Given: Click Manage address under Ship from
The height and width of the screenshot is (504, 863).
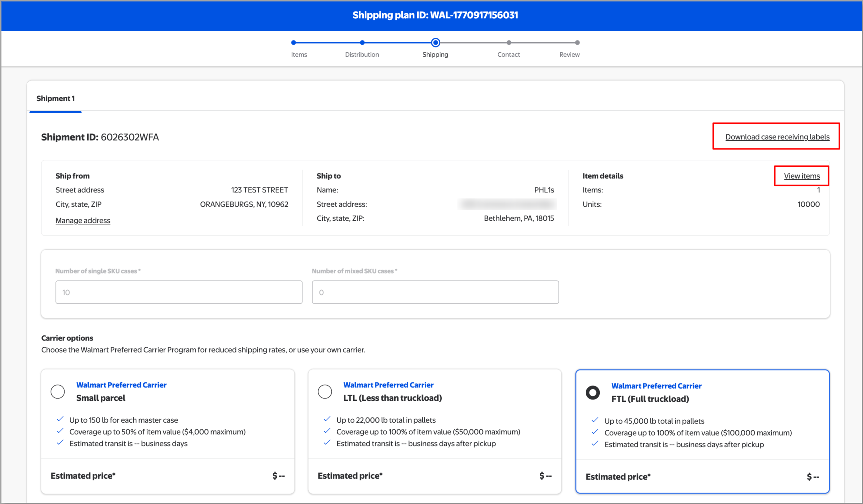Looking at the screenshot, I should coord(83,221).
